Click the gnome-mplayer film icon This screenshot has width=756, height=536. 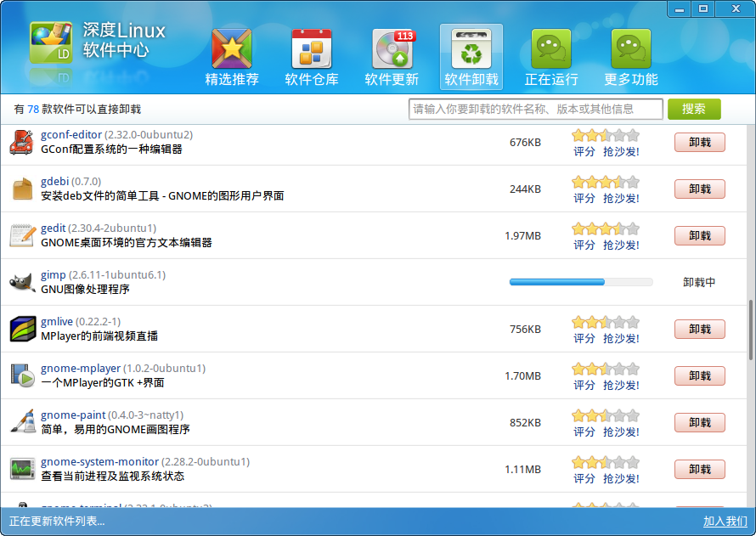23,376
